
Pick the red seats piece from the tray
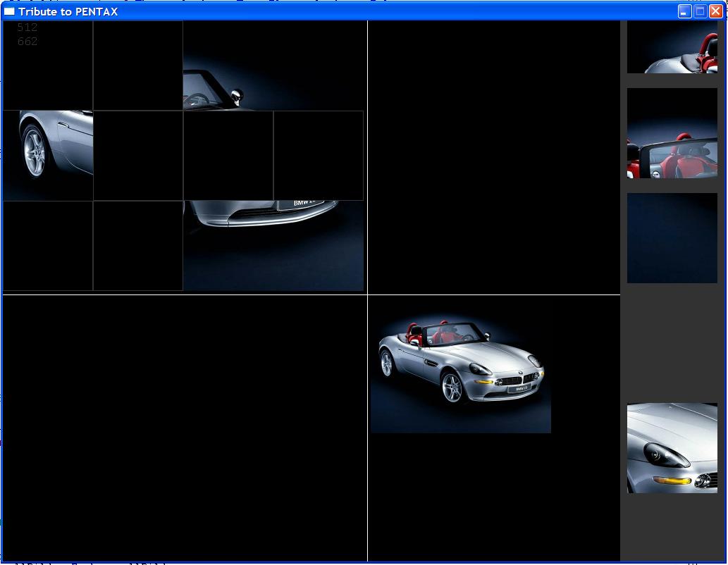coord(672,134)
